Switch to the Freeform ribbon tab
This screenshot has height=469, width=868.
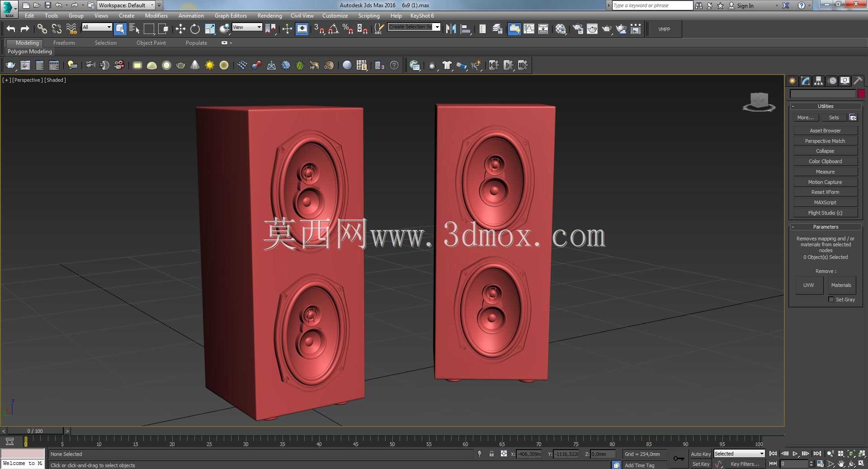(x=64, y=43)
